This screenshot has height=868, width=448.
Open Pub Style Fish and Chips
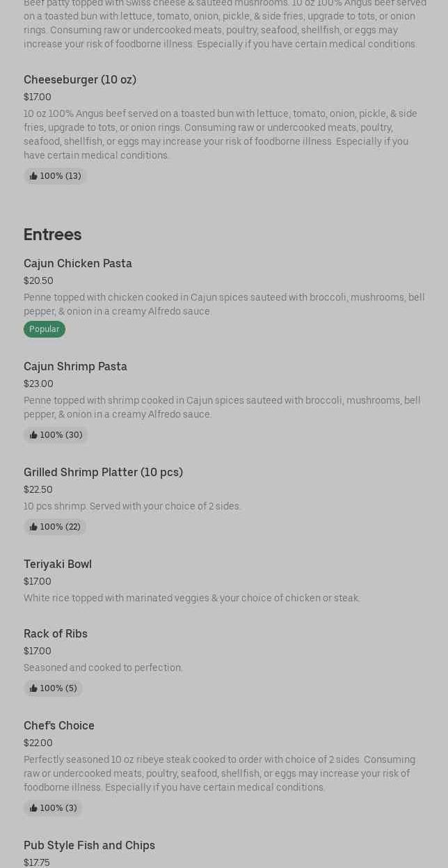click(x=89, y=845)
